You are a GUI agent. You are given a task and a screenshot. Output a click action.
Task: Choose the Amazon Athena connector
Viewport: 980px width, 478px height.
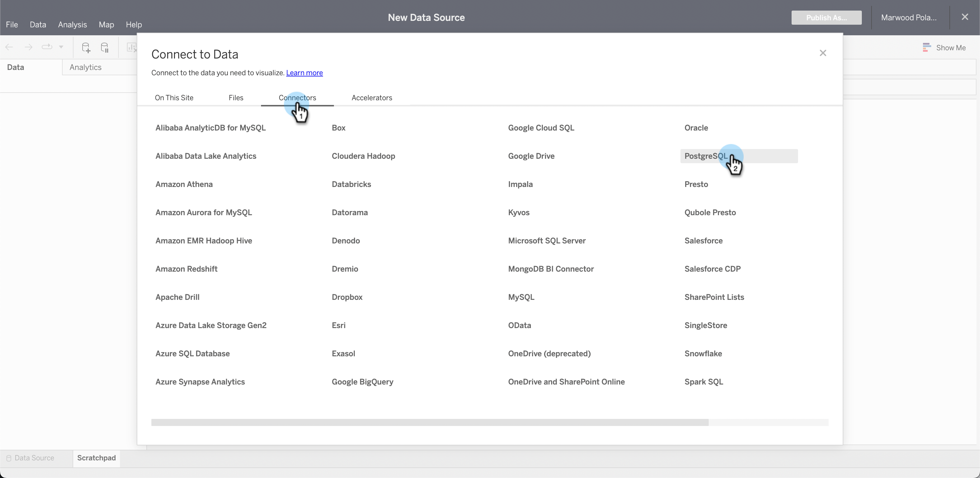click(184, 184)
